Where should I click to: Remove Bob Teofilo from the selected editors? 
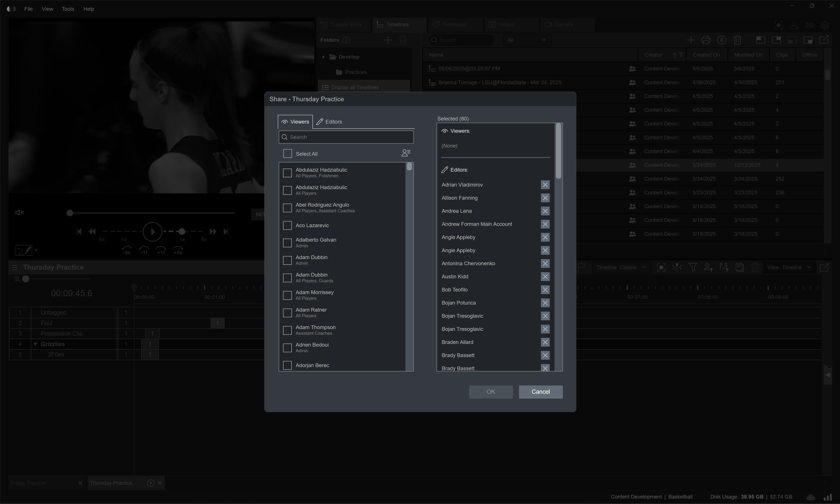click(545, 290)
